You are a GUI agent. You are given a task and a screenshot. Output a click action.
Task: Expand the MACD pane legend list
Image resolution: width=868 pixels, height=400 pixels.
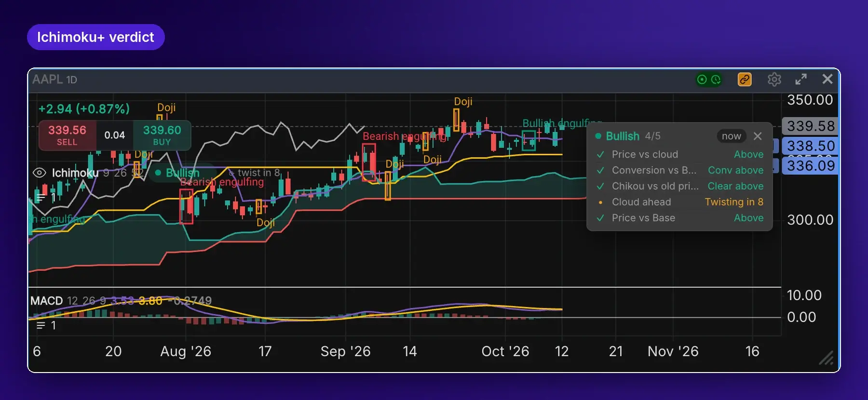(x=46, y=325)
